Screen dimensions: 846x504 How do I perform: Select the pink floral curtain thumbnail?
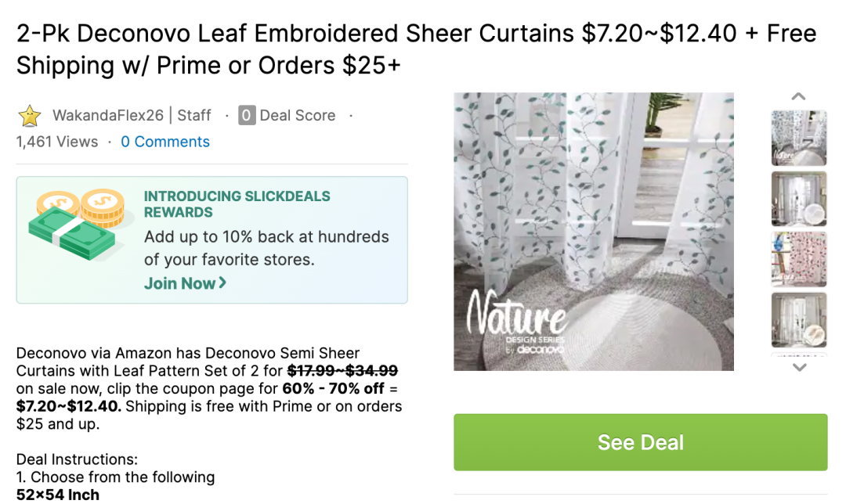pyautogui.click(x=798, y=259)
